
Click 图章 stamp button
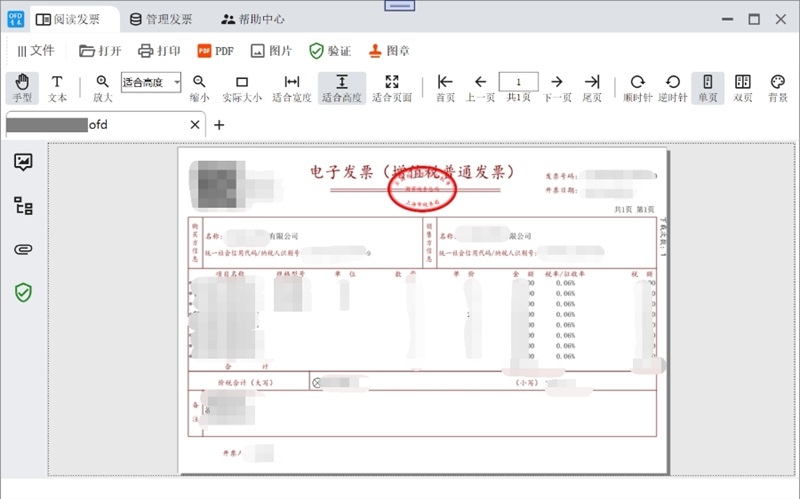click(389, 51)
